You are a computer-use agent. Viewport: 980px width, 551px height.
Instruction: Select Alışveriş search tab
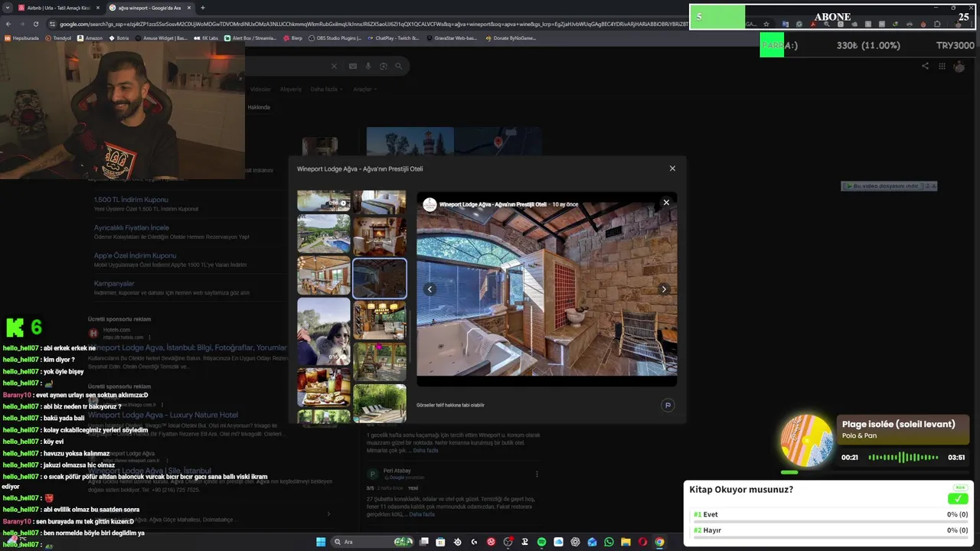click(x=291, y=90)
